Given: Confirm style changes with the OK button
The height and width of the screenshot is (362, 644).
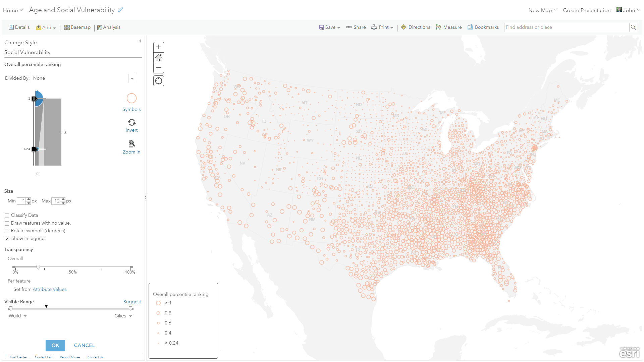Looking at the screenshot, I should (x=55, y=345).
